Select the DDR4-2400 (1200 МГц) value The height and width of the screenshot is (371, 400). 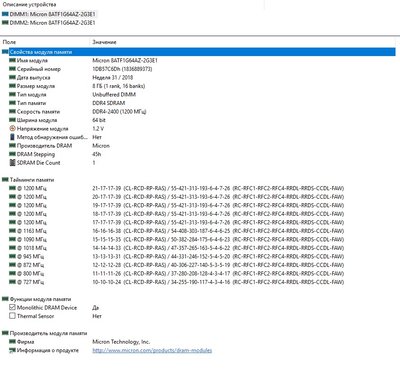click(x=119, y=112)
